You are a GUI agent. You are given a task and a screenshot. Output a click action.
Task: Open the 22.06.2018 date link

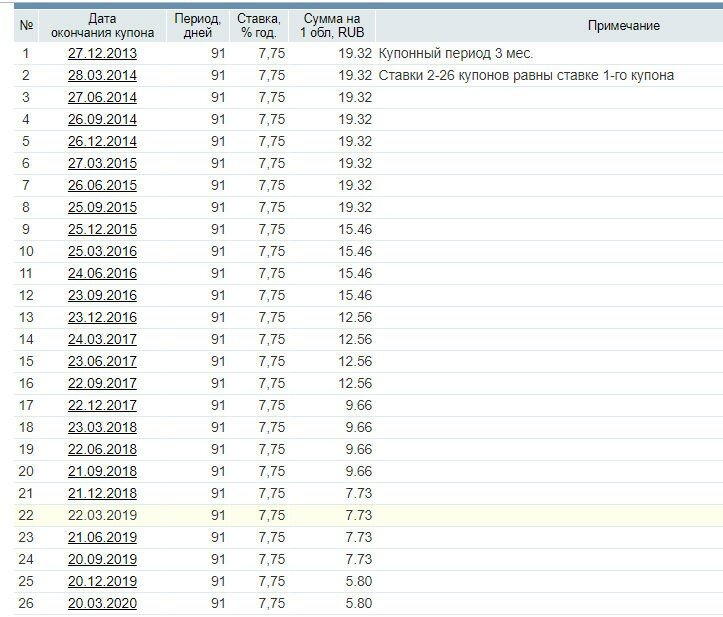(102, 449)
